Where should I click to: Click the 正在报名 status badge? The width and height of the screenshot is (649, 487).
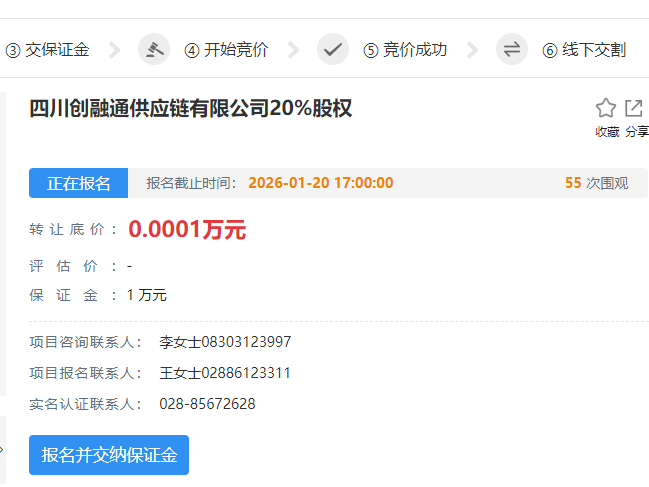(x=78, y=183)
